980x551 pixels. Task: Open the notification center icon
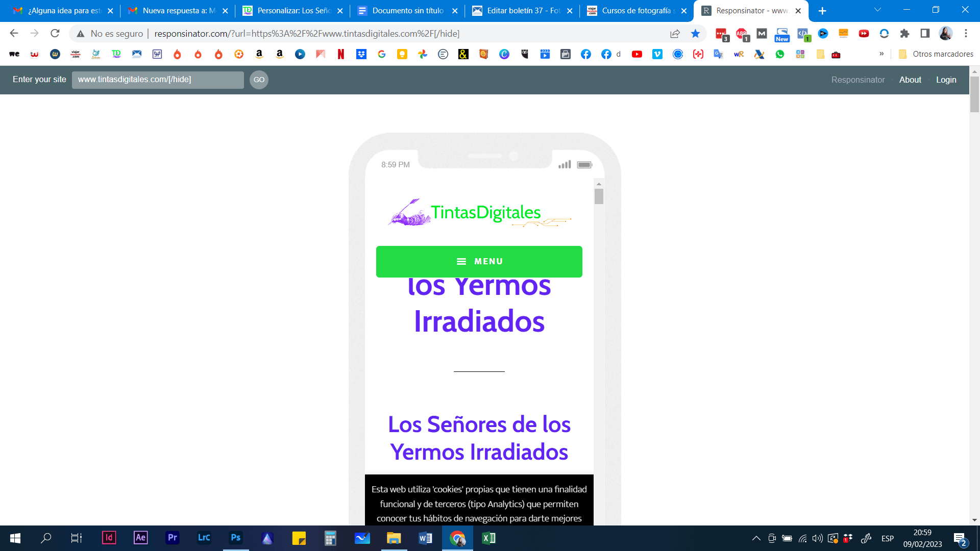[960, 539]
